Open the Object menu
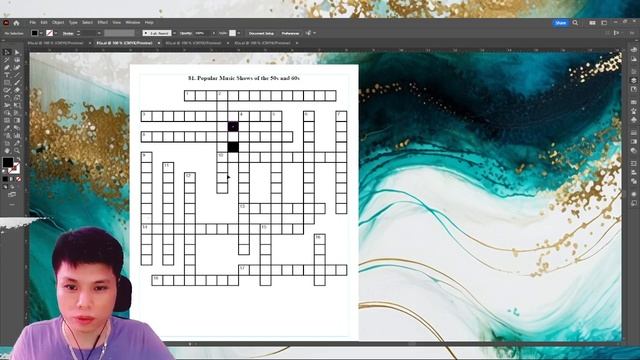 click(x=58, y=23)
